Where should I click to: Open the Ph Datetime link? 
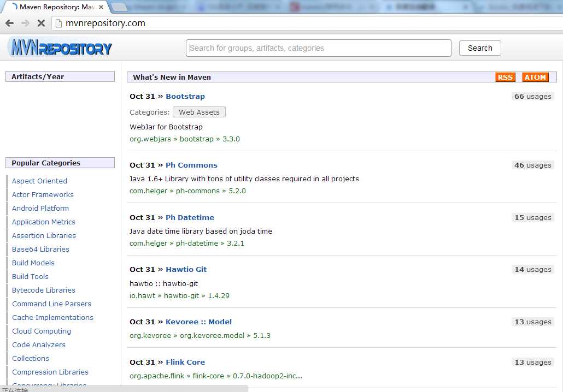pos(190,217)
